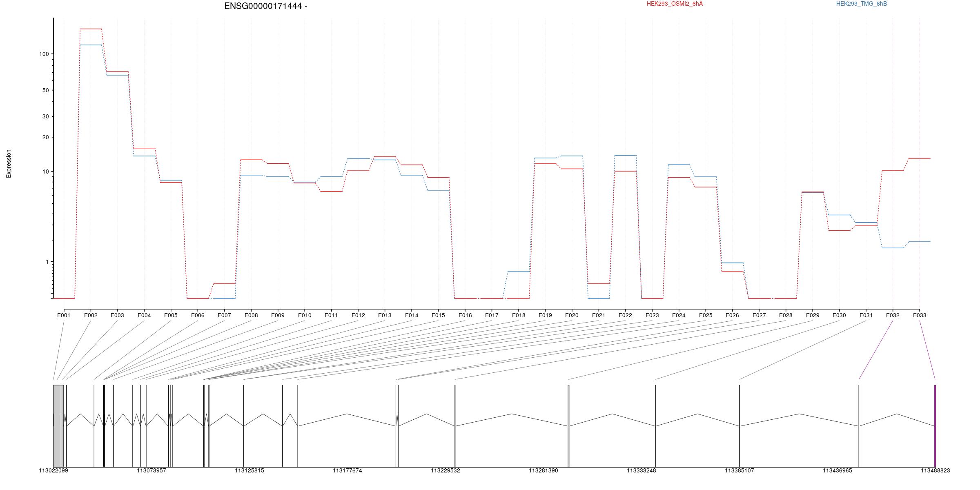This screenshot has width=980, height=490.
Task: Click genomic coordinate 113488823
Action: click(935, 470)
